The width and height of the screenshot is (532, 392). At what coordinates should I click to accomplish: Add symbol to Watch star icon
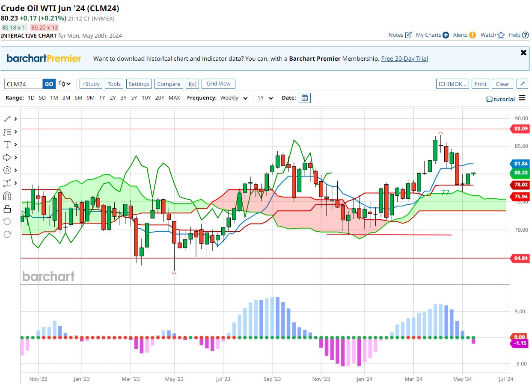pos(501,35)
